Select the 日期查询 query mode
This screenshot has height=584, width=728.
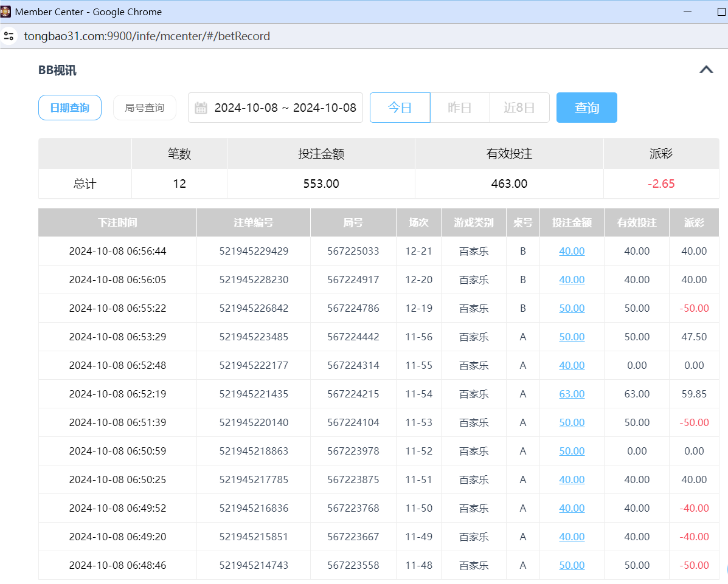(x=70, y=108)
